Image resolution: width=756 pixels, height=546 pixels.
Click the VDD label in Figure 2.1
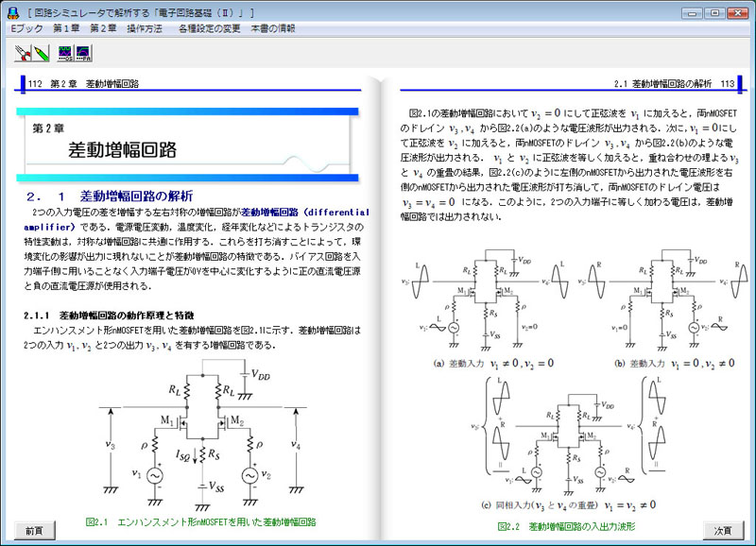[x=261, y=375]
